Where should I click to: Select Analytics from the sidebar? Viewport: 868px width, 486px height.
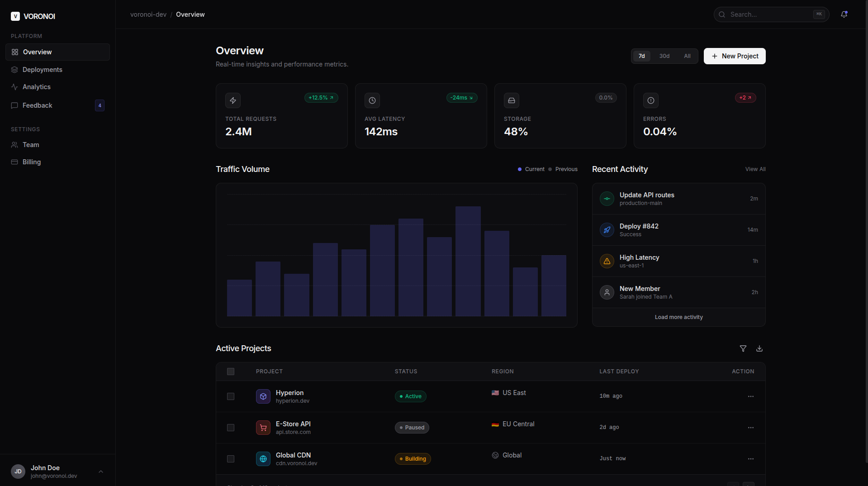tap(37, 87)
